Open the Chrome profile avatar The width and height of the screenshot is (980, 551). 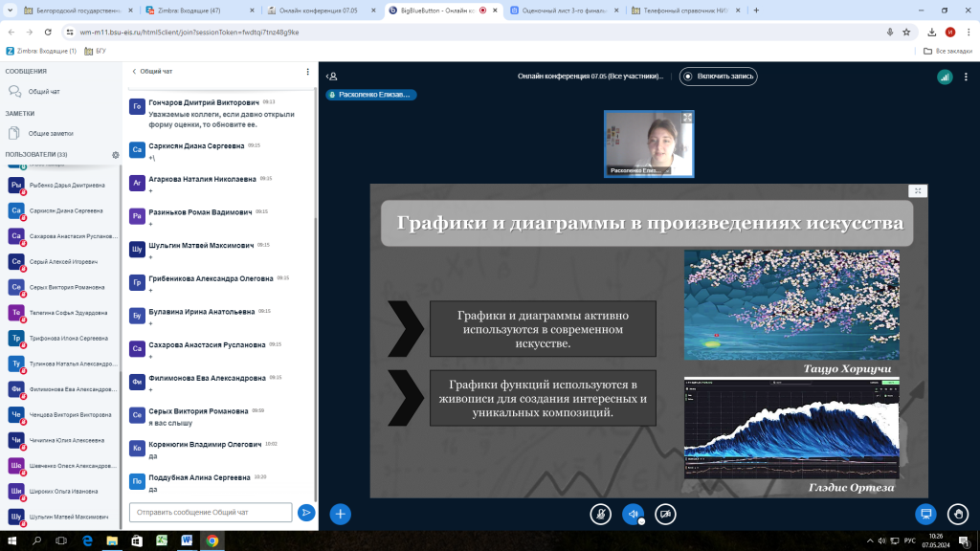point(950,32)
